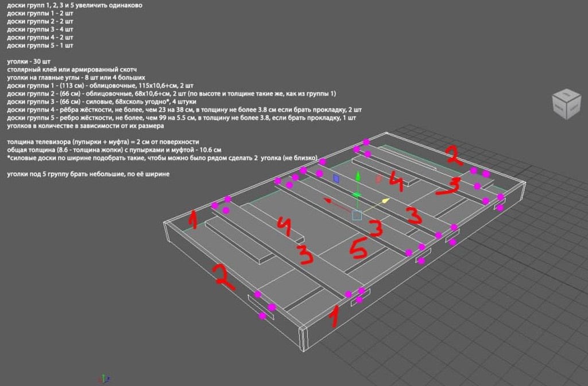The width and height of the screenshot is (588, 386).
Task: Click the ViewCube in the viewport corner
Action: (x=566, y=104)
